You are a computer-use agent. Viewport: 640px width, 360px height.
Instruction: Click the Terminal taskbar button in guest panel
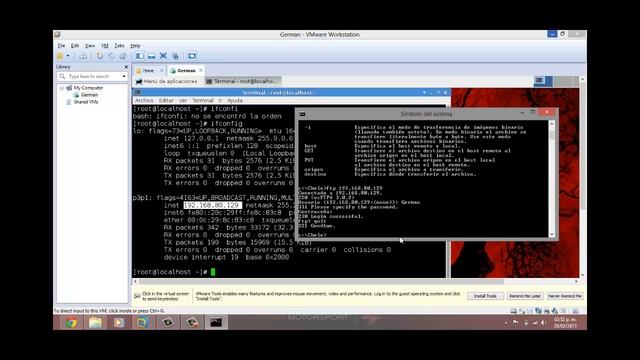tap(243, 81)
